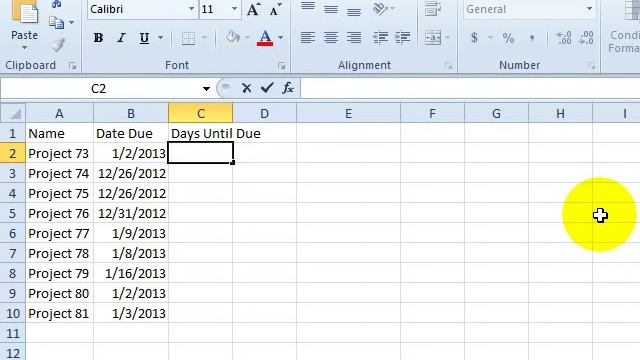The image size is (640, 360).
Task: Click inside the formula bar
Action: [x=470, y=88]
